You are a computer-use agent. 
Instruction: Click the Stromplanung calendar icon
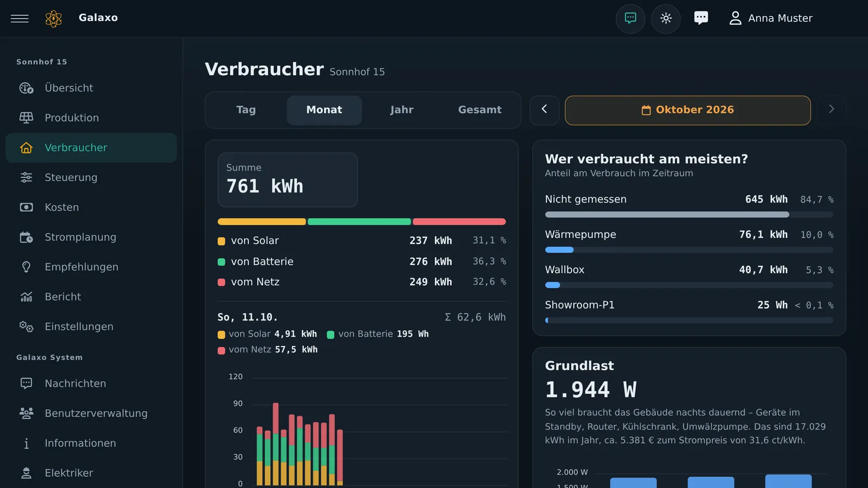click(26, 237)
